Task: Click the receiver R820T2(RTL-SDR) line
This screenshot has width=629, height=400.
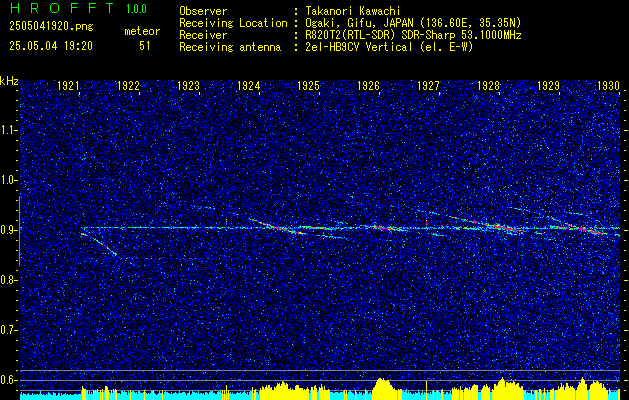Action: tap(413, 35)
